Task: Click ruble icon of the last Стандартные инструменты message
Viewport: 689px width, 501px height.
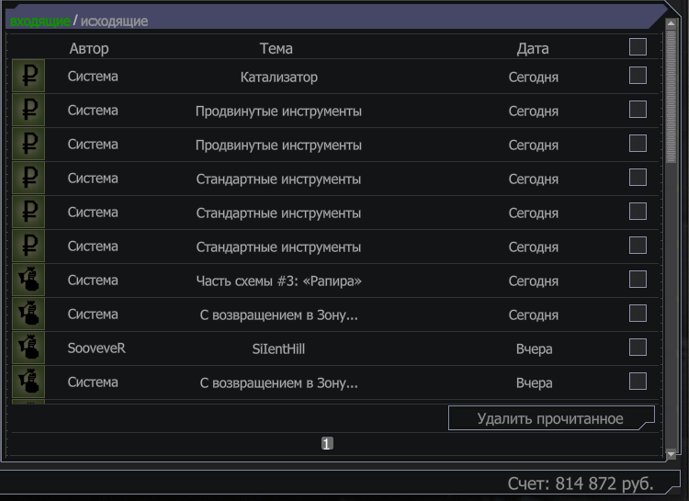Action: 29,246
